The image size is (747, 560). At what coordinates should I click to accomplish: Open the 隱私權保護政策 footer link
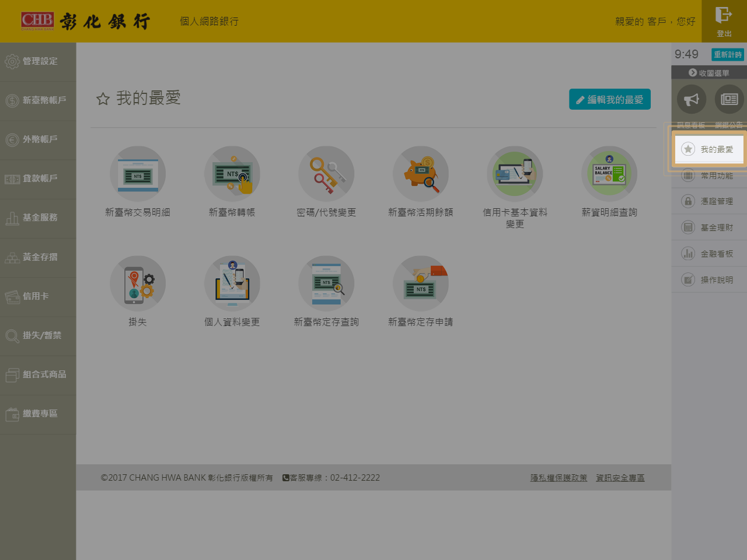click(558, 478)
